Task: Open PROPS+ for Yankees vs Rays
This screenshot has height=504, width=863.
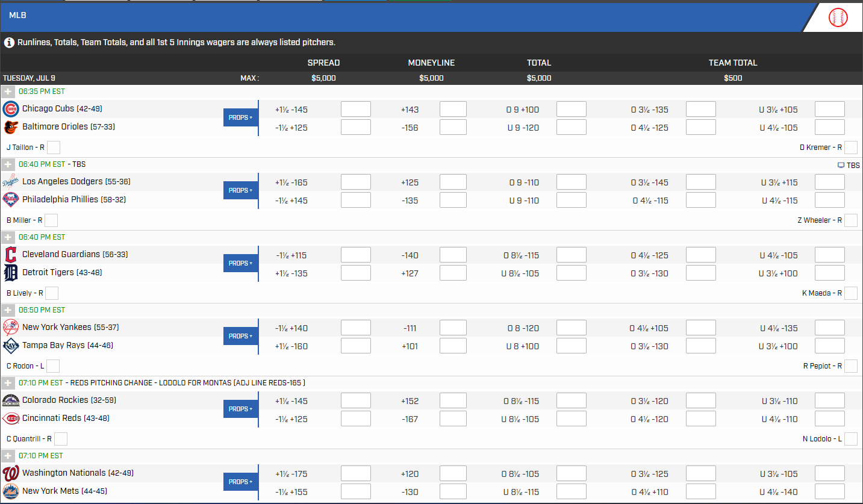Action: click(241, 336)
